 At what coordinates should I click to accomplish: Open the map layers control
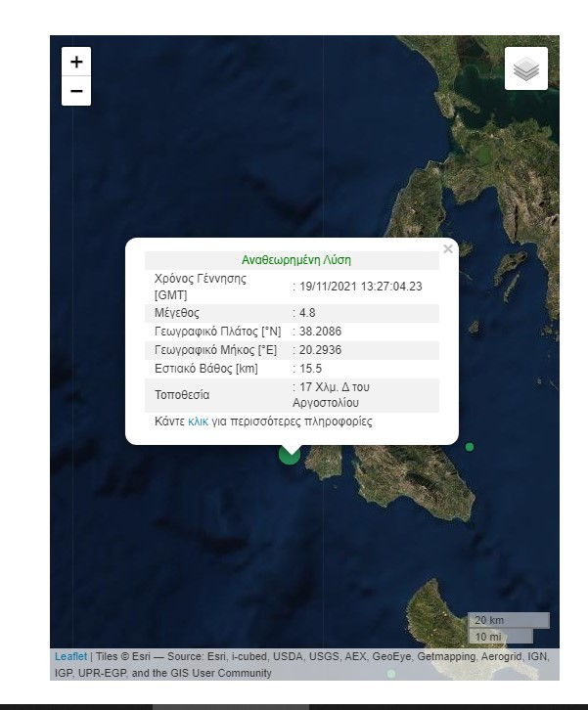[526, 68]
